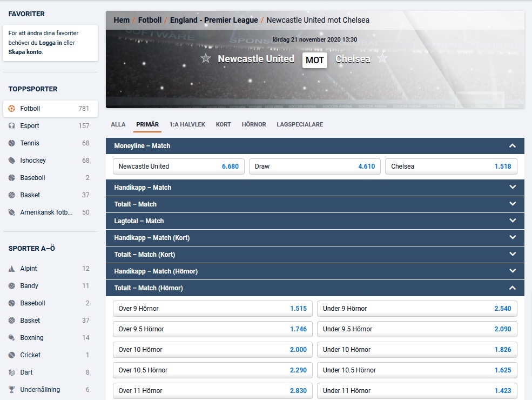
Task: Click the "FAVORITER" heading
Action: click(x=26, y=14)
